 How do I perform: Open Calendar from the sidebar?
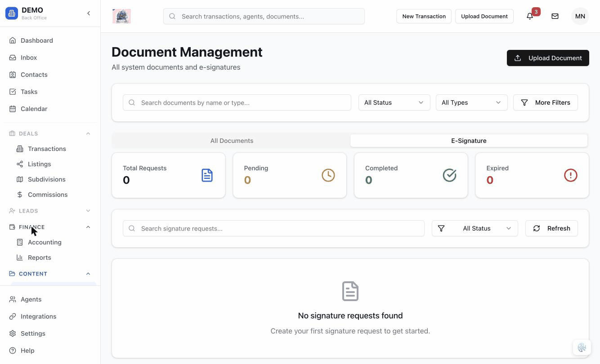point(50,109)
